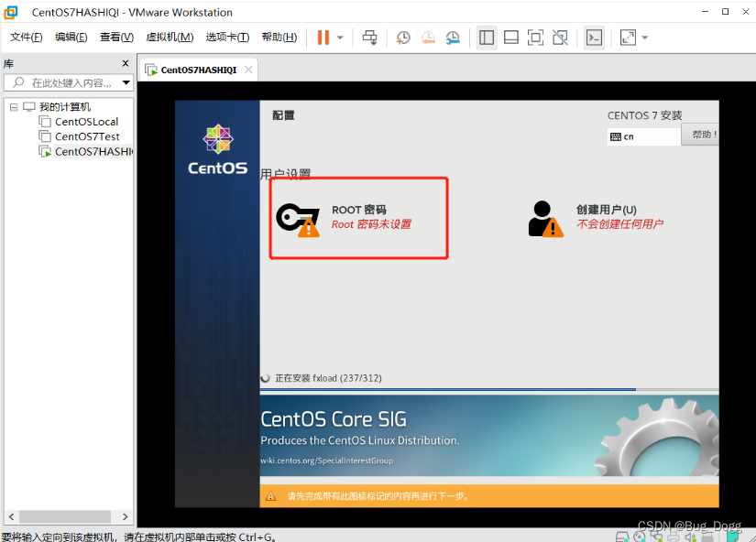Switch to Unity mode

pos(560,38)
